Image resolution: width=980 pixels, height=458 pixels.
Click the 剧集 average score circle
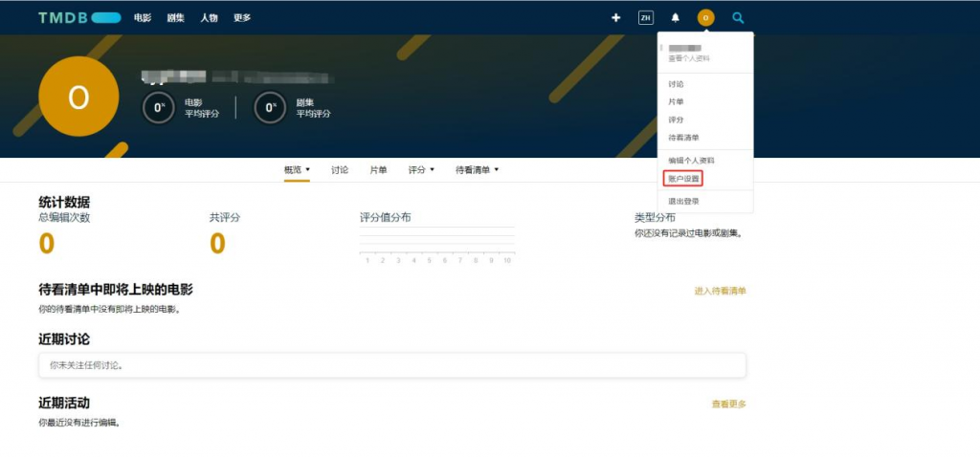(x=270, y=107)
